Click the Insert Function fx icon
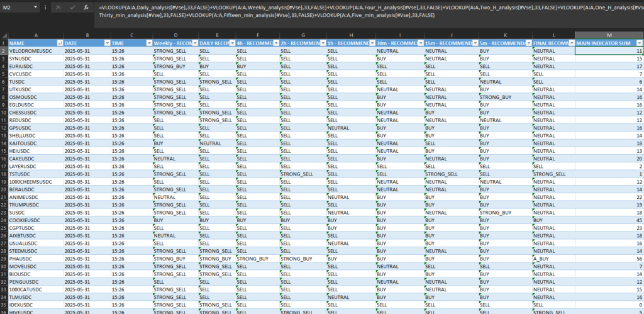 [86, 8]
